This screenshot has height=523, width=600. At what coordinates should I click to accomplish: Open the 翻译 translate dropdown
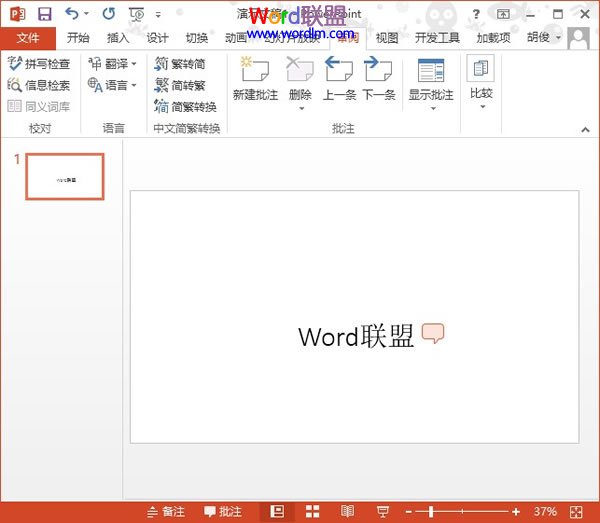point(112,64)
